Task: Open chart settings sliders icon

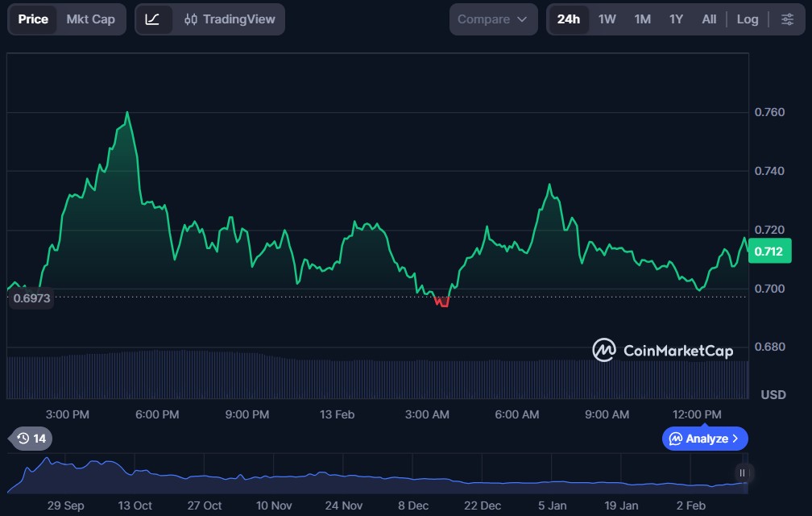Action: coord(787,19)
